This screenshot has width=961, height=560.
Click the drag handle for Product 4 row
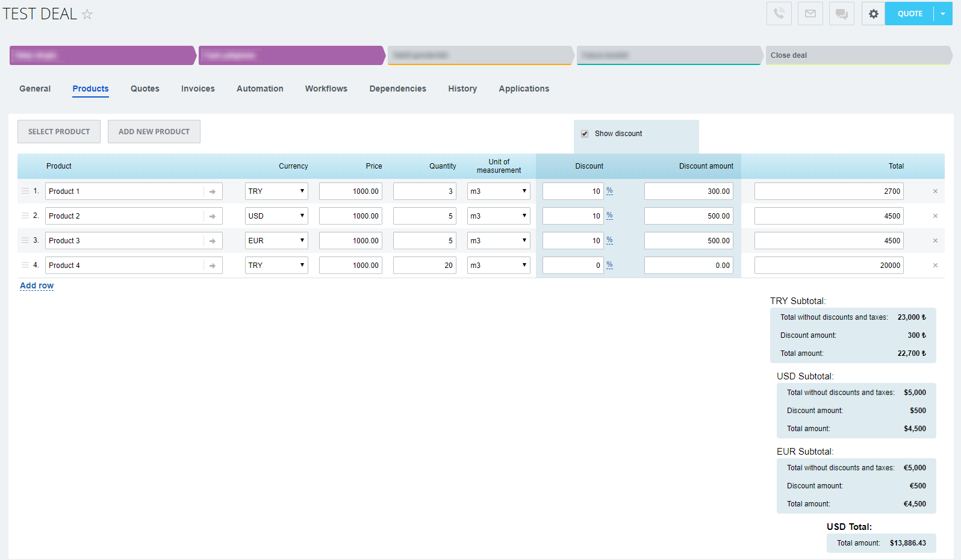(25, 265)
